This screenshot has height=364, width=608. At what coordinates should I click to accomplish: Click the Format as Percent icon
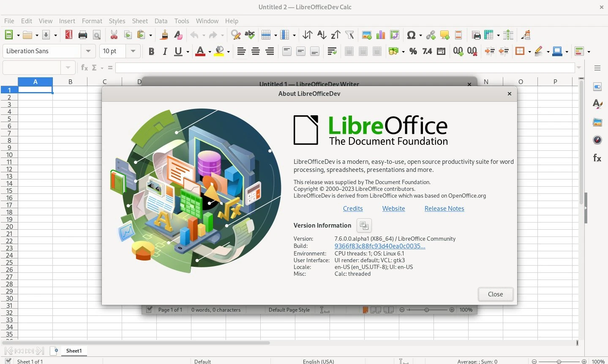point(413,51)
